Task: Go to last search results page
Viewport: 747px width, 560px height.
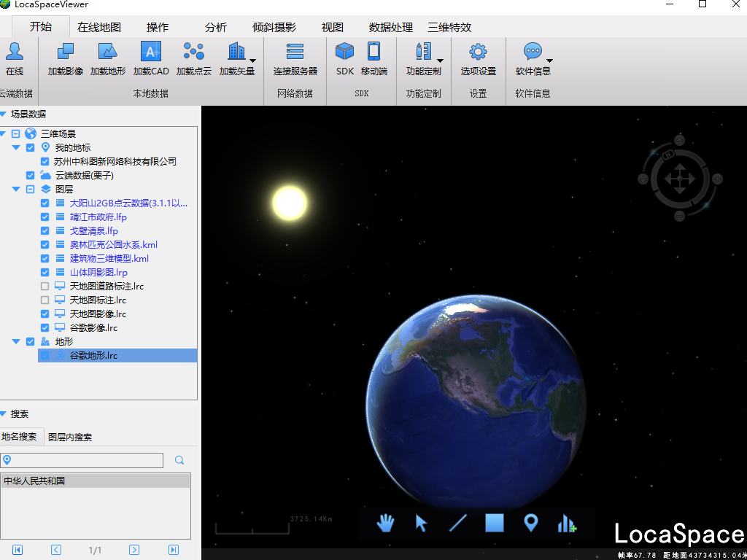Action: coord(174,550)
